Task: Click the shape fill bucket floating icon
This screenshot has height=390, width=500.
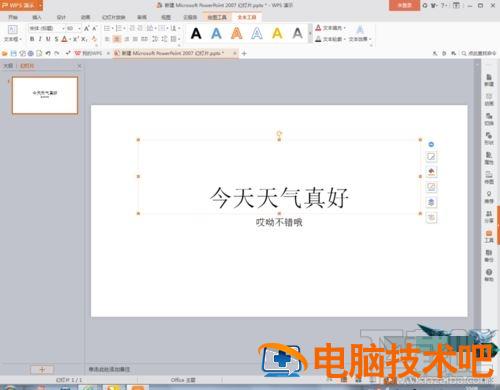Action: 431,172
